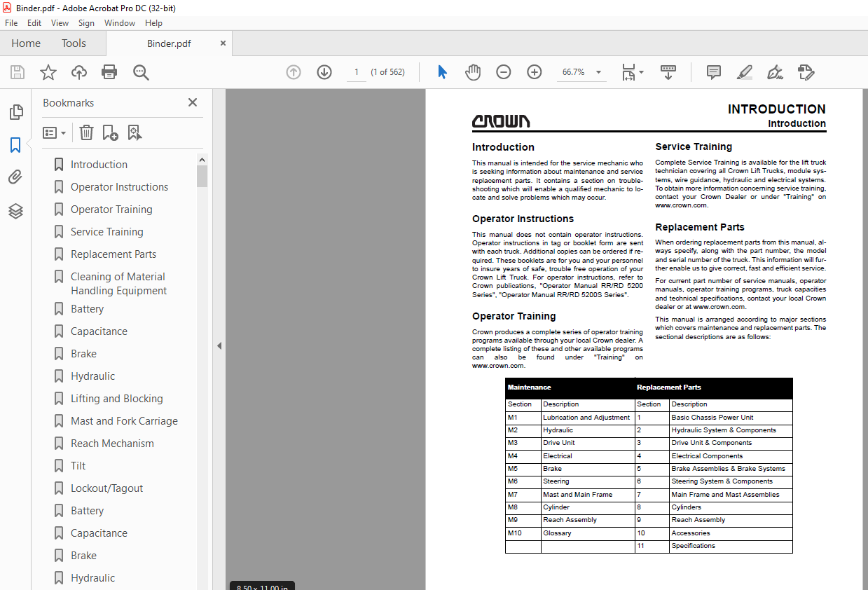Click the scrolling mode icon
Viewport: 868px width, 590px height.
coord(668,72)
